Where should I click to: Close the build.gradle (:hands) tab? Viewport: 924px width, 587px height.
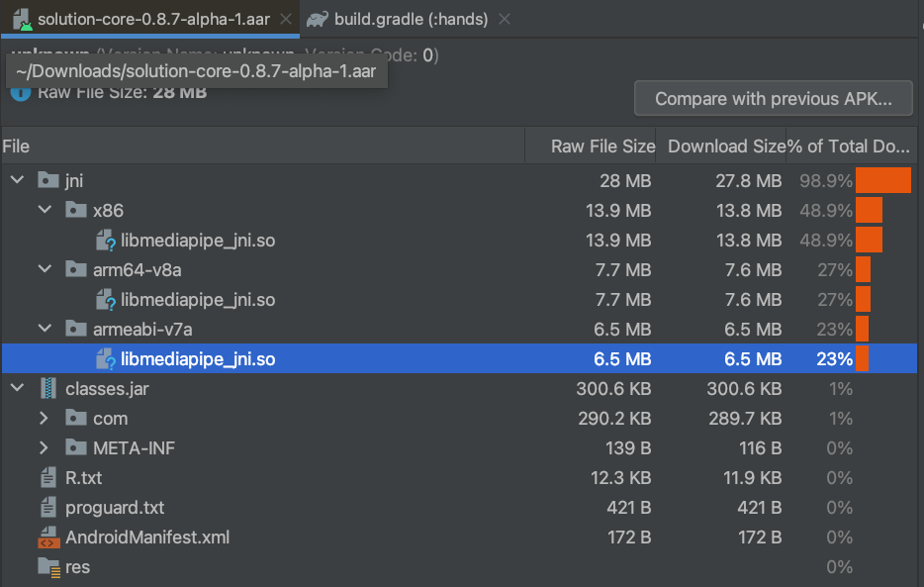[505, 18]
